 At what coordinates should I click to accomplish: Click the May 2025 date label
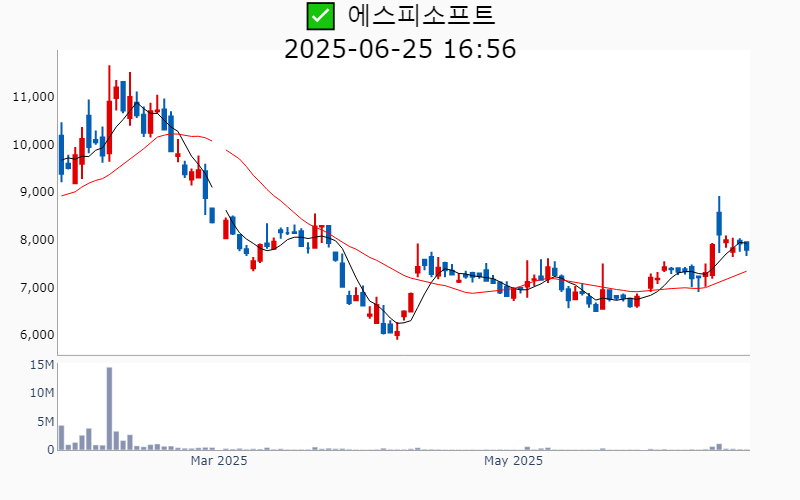pos(513,461)
